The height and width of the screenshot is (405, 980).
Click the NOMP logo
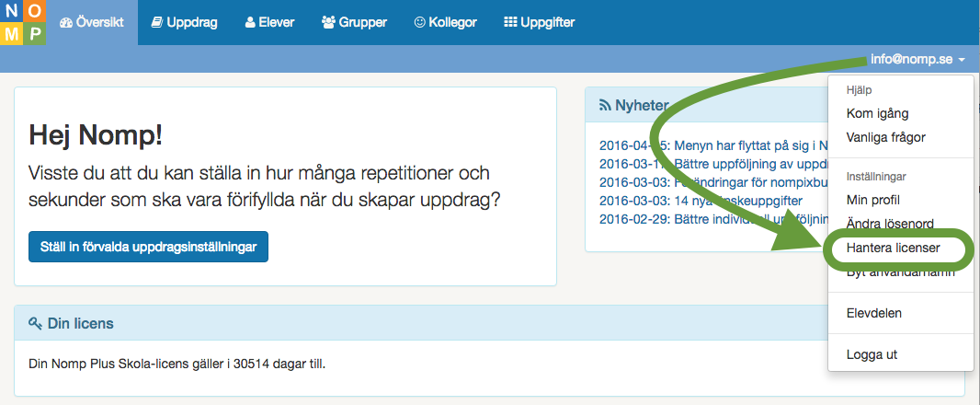(x=23, y=22)
